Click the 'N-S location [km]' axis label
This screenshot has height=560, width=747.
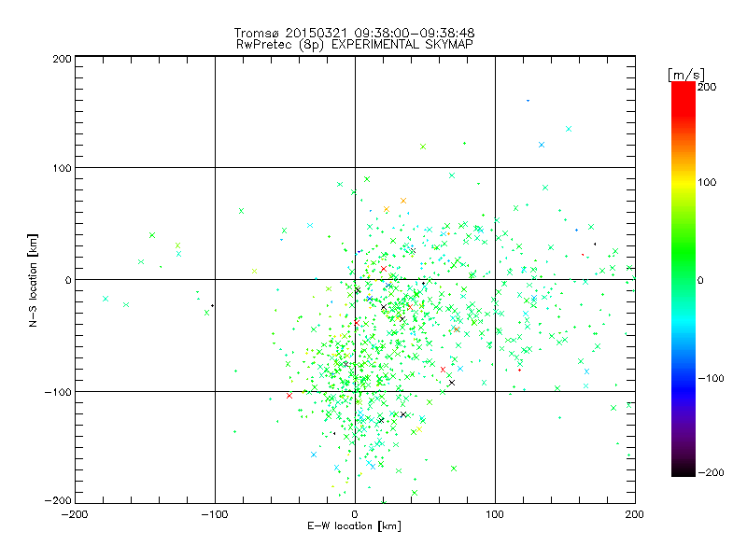pyautogui.click(x=33, y=281)
